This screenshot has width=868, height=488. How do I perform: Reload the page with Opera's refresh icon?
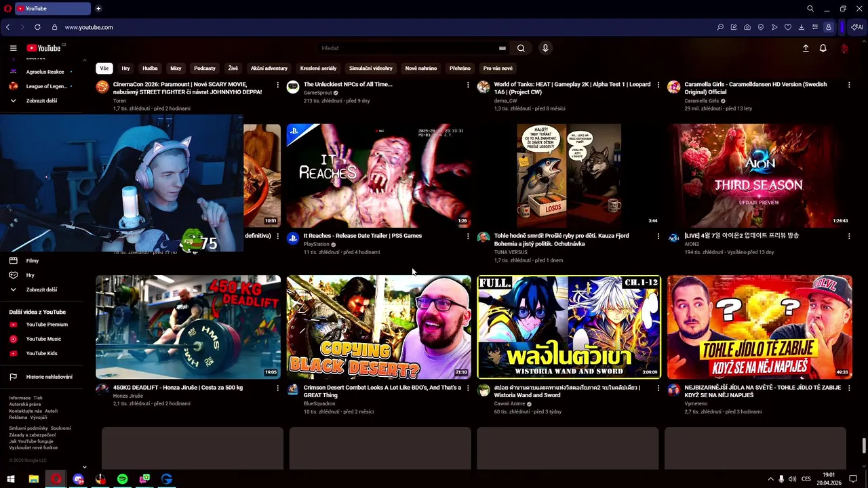click(37, 27)
